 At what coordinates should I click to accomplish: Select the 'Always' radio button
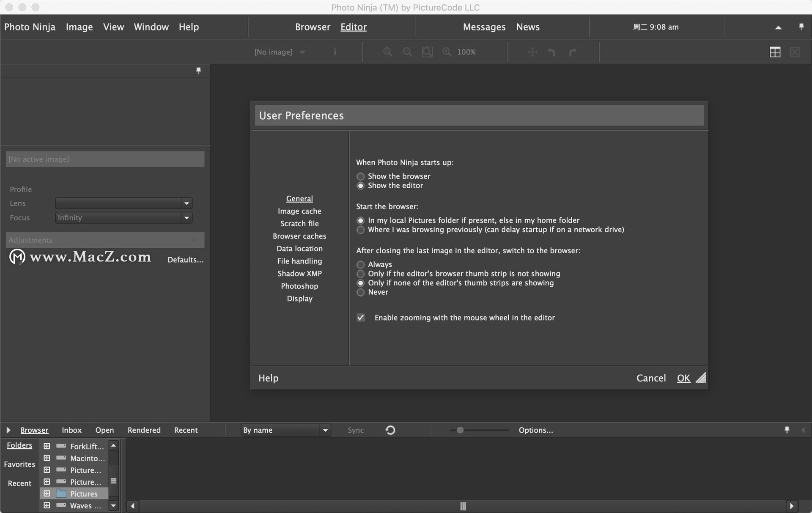(x=360, y=265)
